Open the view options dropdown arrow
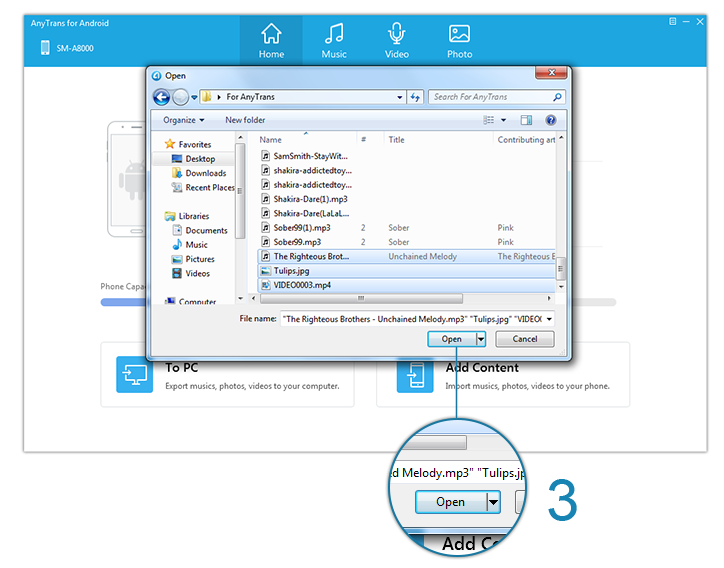The height and width of the screenshot is (568, 724). pyautogui.click(x=503, y=120)
